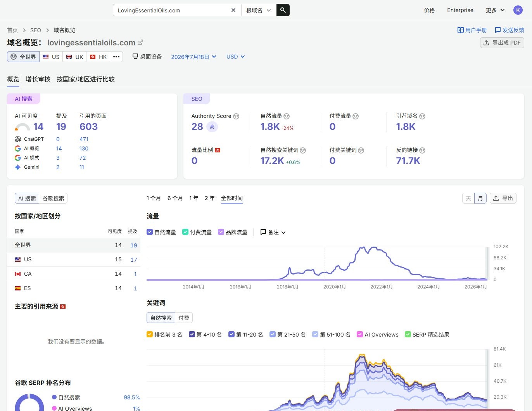Click the user manual book icon

460,30
